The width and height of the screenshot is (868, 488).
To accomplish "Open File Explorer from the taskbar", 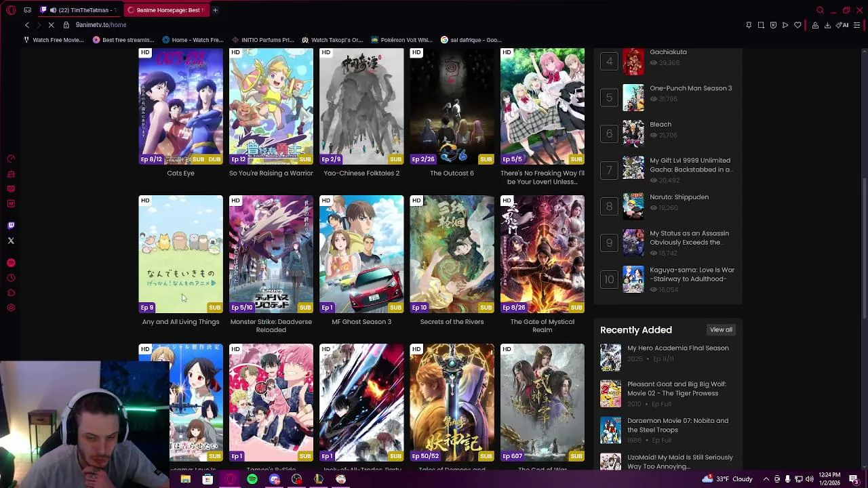I will pos(185,479).
